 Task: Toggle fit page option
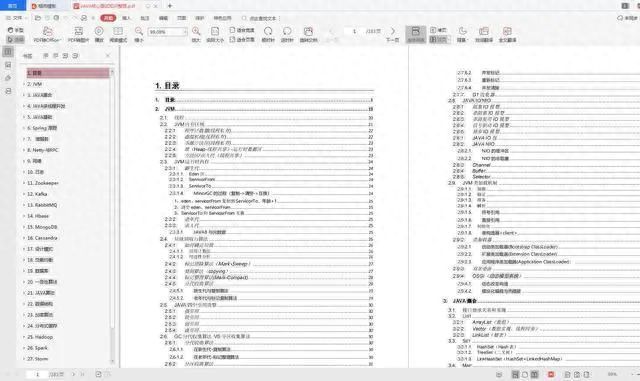[242, 40]
